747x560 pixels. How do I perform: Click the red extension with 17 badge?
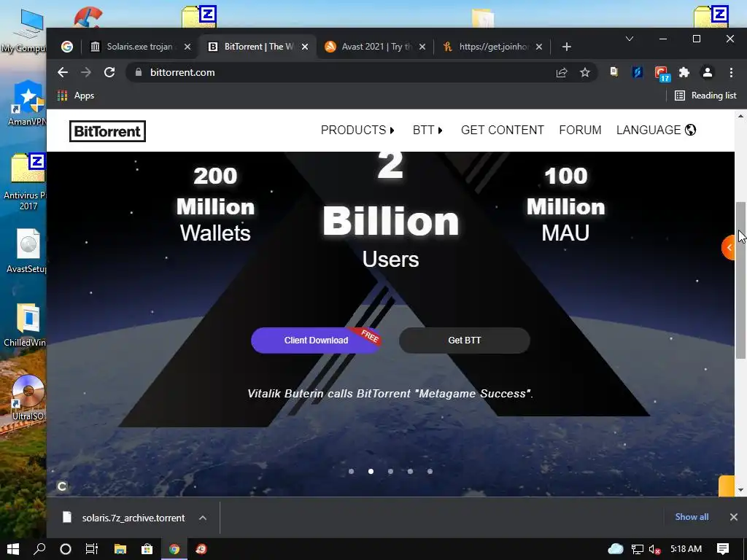tap(661, 74)
